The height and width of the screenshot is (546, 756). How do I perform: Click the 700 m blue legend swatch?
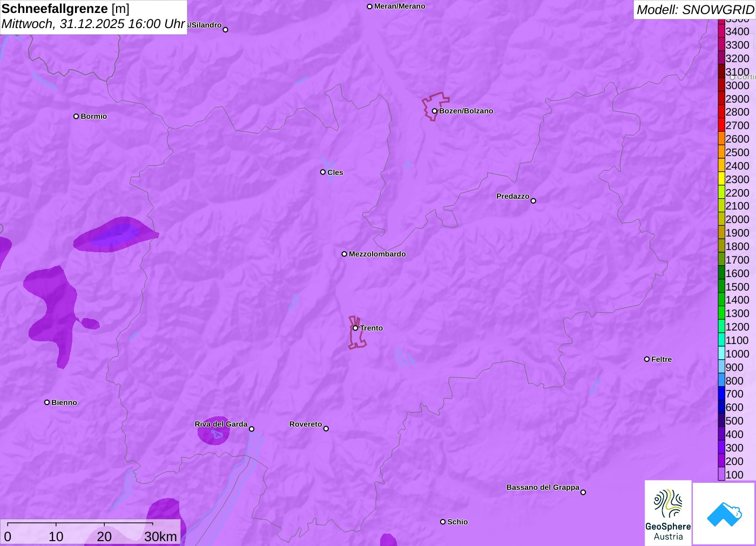721,394
